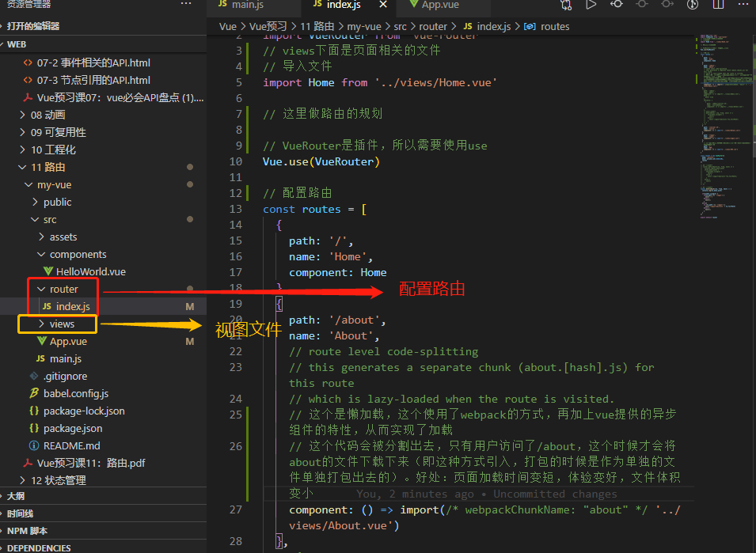Click the JS icon beside main.js in tree
The height and width of the screenshot is (553, 756).
tap(40, 358)
